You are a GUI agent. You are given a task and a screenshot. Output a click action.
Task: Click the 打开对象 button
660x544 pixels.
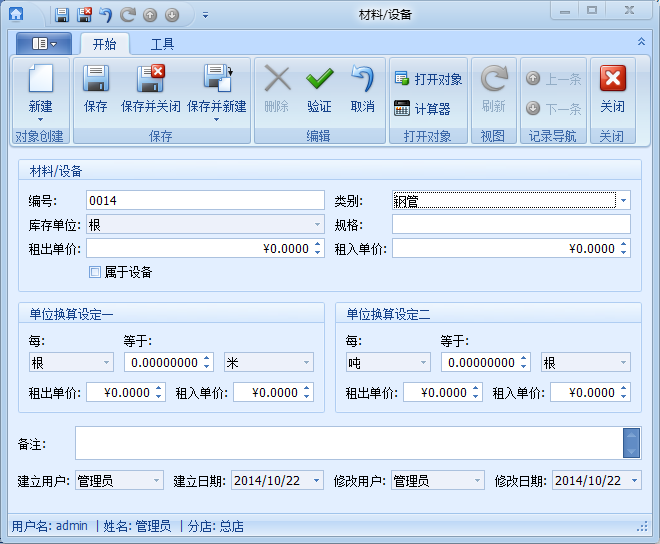(x=428, y=79)
